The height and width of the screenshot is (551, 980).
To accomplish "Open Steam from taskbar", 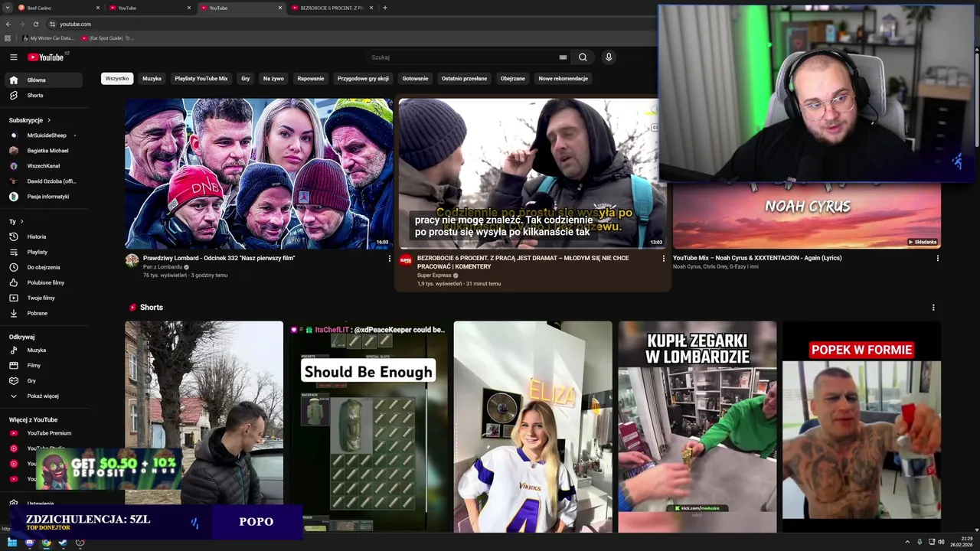I will tap(63, 543).
